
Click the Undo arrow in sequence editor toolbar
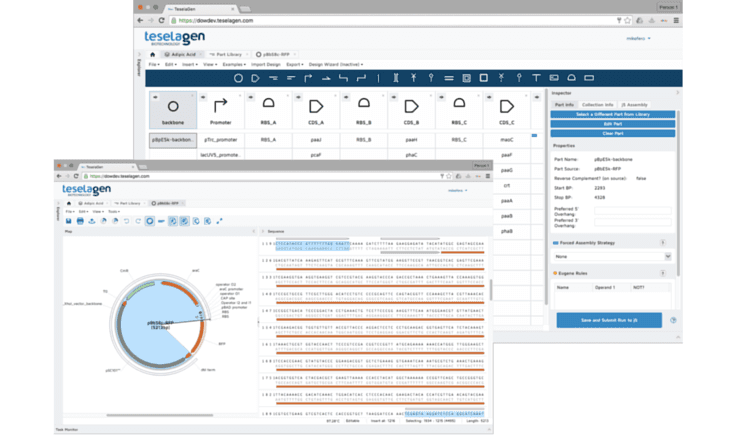pos(126,221)
